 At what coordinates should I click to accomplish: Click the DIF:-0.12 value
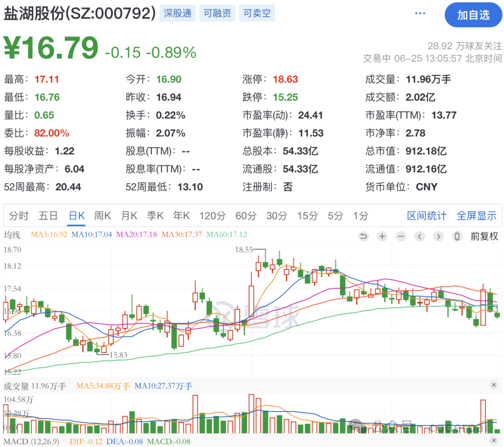coord(86,441)
